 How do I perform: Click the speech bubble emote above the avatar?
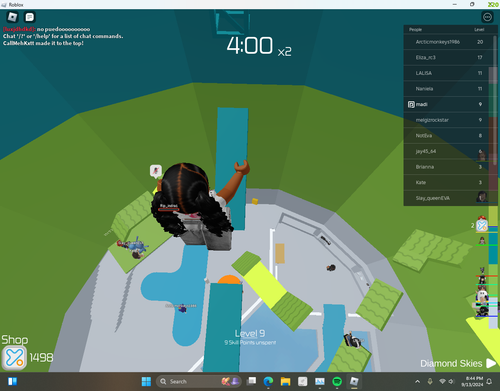[156, 171]
